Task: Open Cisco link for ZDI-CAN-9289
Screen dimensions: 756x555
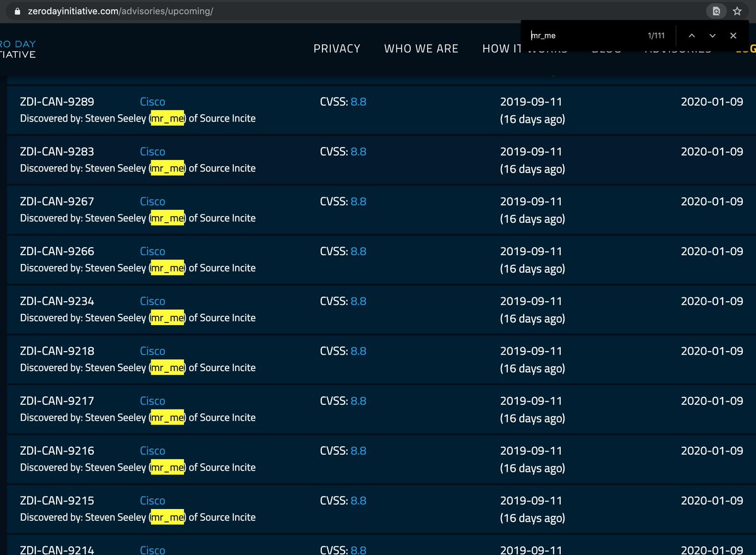Action: (x=152, y=102)
